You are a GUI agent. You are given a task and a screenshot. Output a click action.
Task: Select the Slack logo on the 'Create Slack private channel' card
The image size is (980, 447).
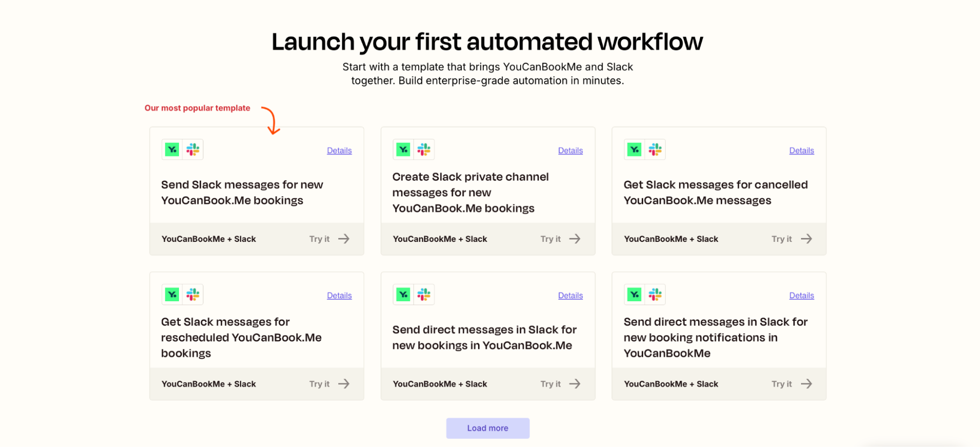click(x=425, y=149)
